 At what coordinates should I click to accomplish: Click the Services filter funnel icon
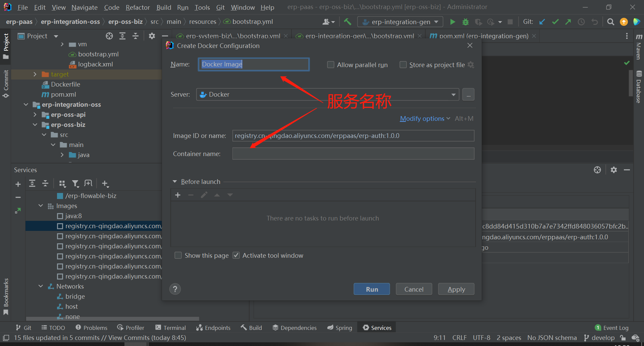[75, 184]
